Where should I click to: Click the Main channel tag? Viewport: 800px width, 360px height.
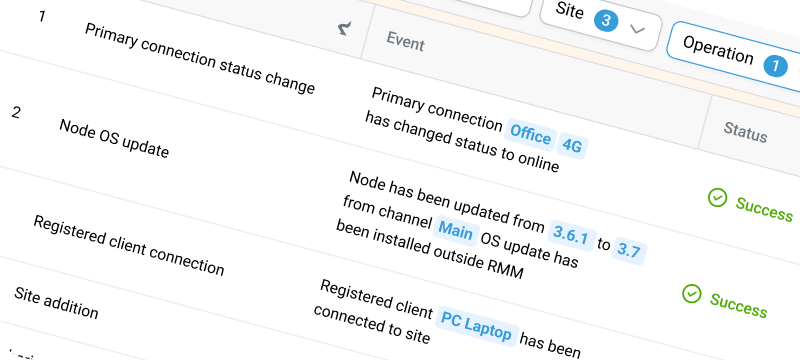point(456,230)
